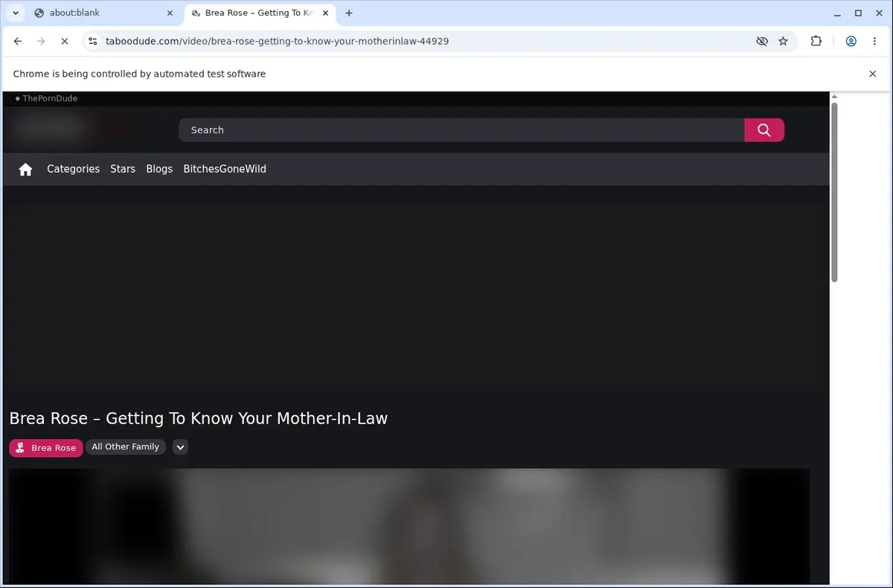Close the Brea Rose tab
The width and height of the screenshot is (893, 588).
click(x=325, y=13)
